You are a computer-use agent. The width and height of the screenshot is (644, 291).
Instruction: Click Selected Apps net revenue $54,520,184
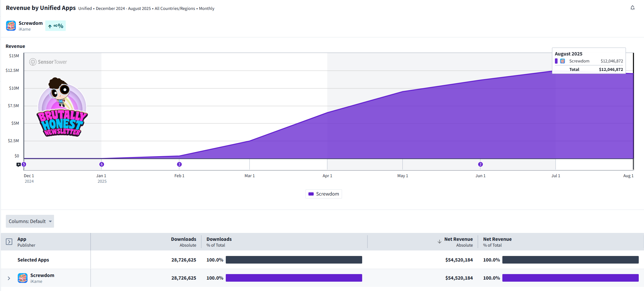pyautogui.click(x=459, y=260)
